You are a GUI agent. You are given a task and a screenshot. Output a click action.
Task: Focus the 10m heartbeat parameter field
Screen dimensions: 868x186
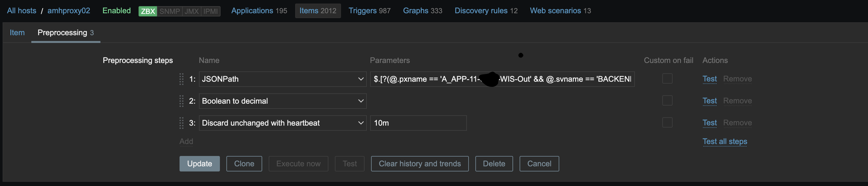click(418, 123)
